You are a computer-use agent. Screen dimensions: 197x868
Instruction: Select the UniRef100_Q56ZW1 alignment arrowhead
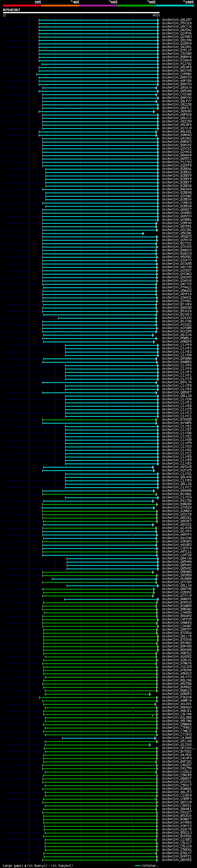143,233
